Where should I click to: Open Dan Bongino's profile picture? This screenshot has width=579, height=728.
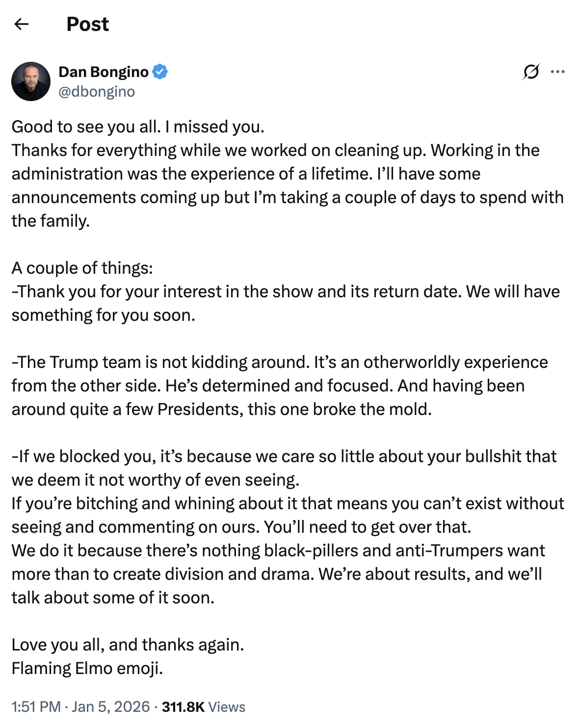pyautogui.click(x=31, y=81)
